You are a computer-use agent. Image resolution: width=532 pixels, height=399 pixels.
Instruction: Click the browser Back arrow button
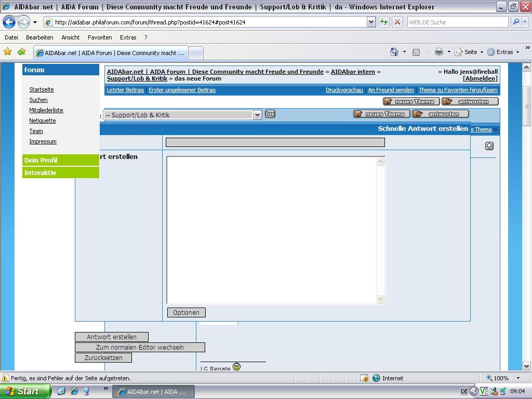[9, 22]
